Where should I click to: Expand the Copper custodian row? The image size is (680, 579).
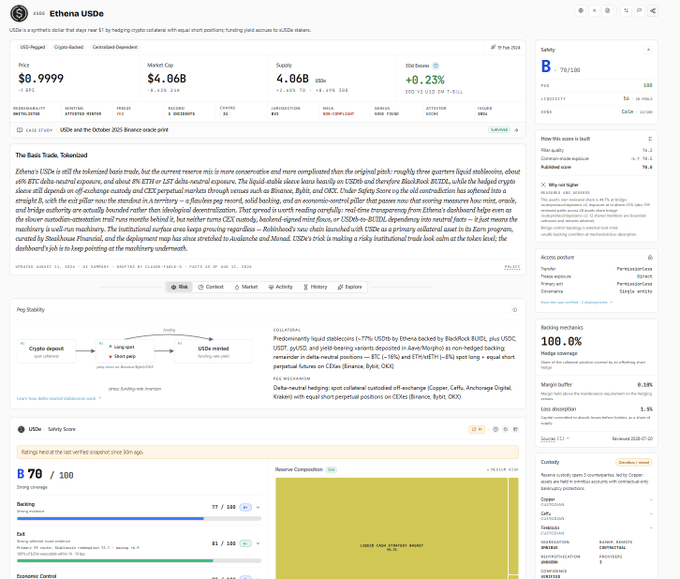point(596,501)
